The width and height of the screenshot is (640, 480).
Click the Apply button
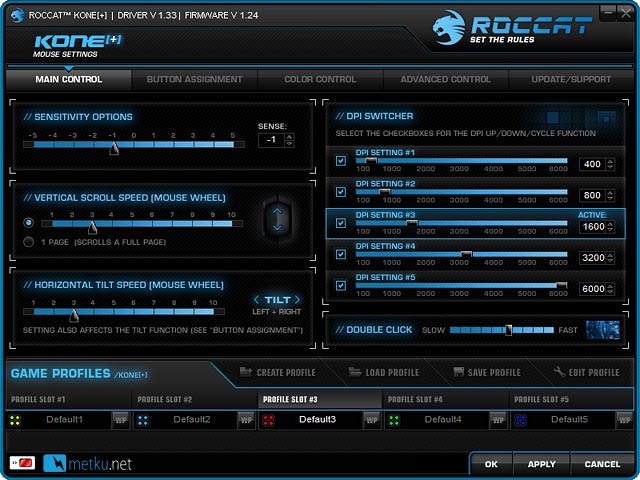[x=541, y=464]
